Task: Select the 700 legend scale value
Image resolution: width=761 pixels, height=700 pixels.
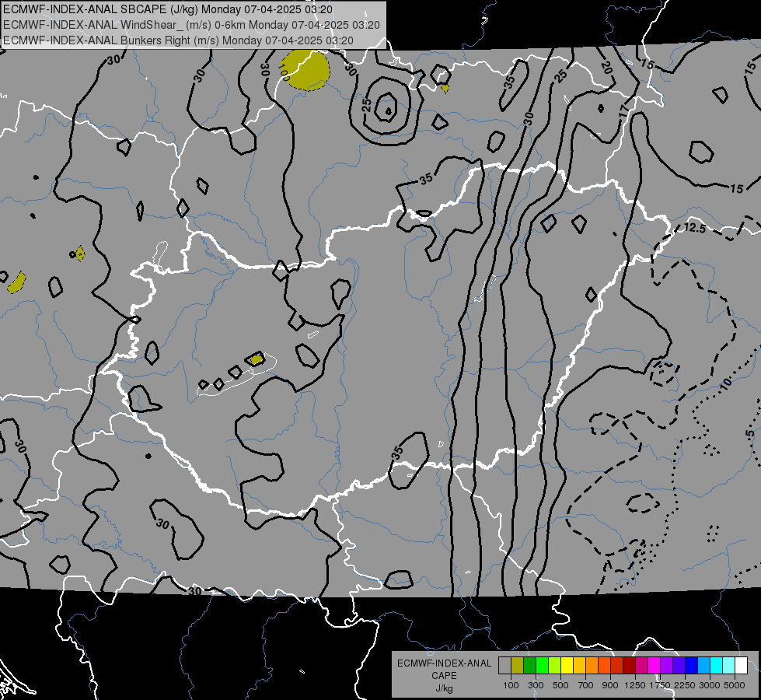Action: pyautogui.click(x=586, y=685)
